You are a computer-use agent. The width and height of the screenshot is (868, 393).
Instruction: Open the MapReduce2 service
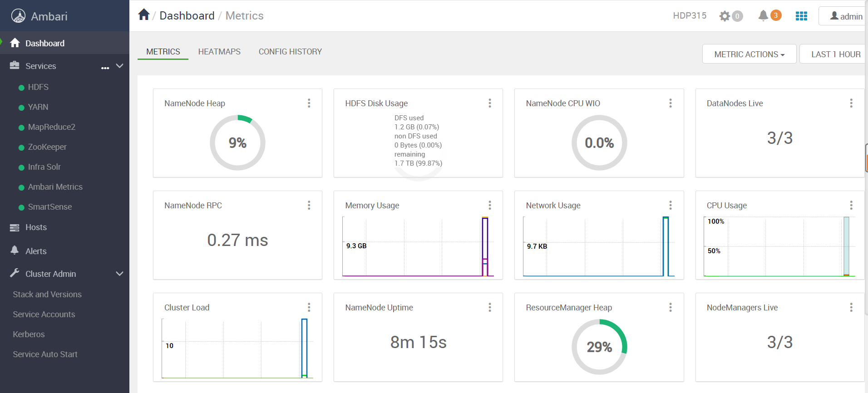point(51,127)
